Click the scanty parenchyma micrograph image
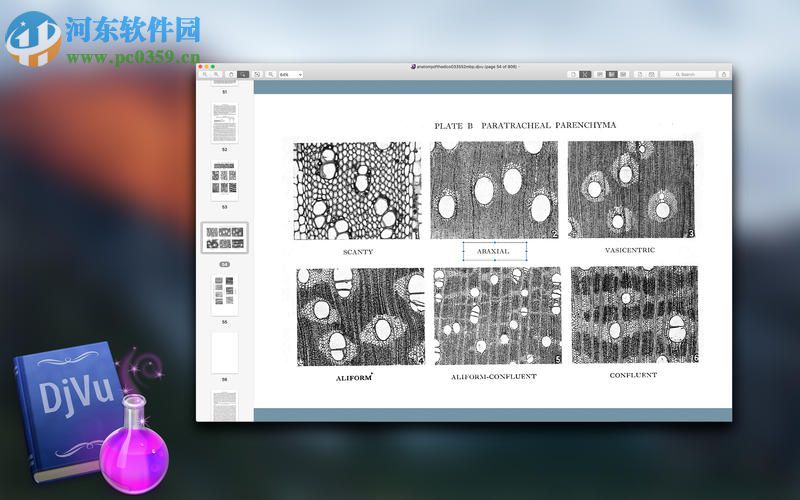Screen dimensions: 800x500 357,191
